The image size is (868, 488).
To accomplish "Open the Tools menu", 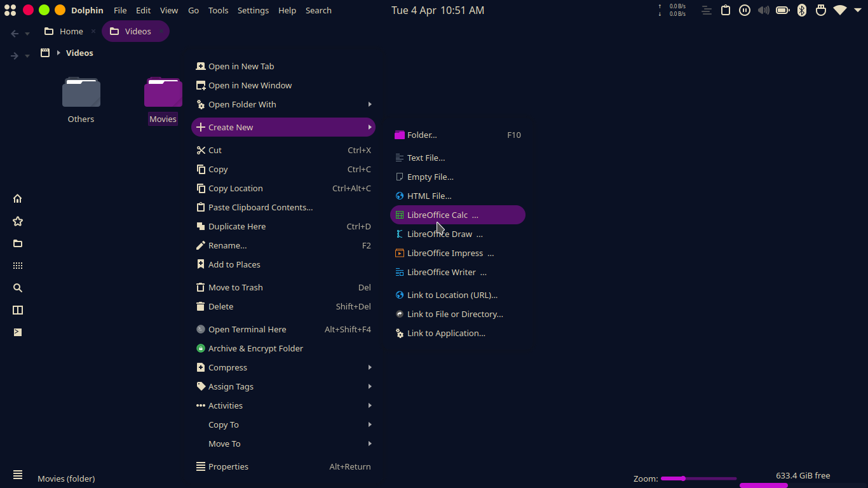I will (x=219, y=10).
